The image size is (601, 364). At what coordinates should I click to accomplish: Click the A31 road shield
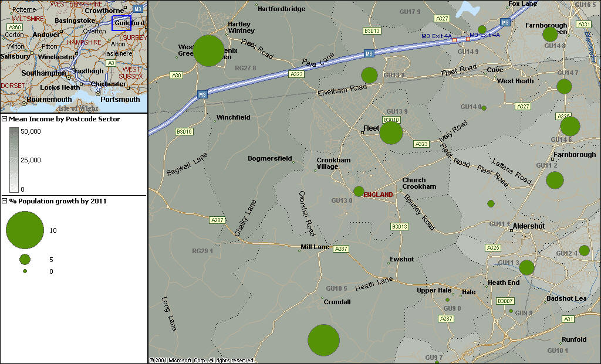[x=568, y=319]
